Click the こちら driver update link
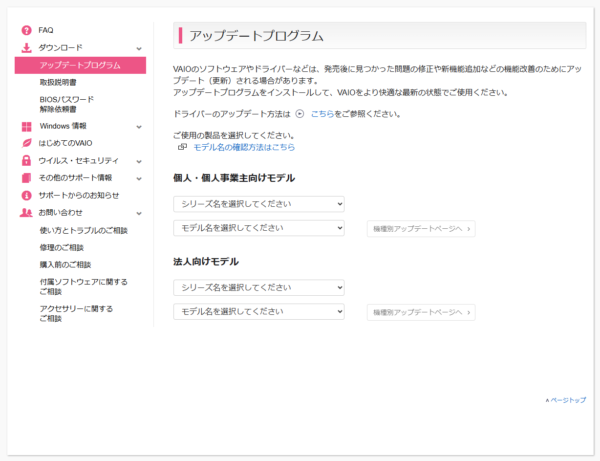The width and height of the screenshot is (600, 461). (x=322, y=114)
